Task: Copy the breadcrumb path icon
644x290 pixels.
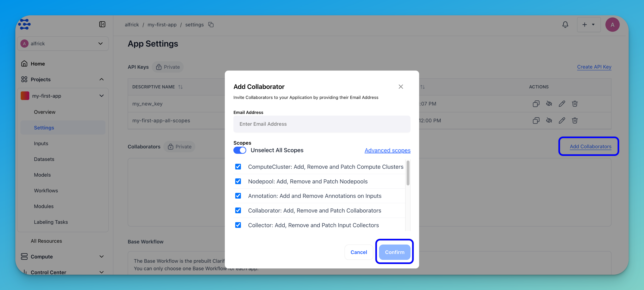Action: click(x=211, y=24)
